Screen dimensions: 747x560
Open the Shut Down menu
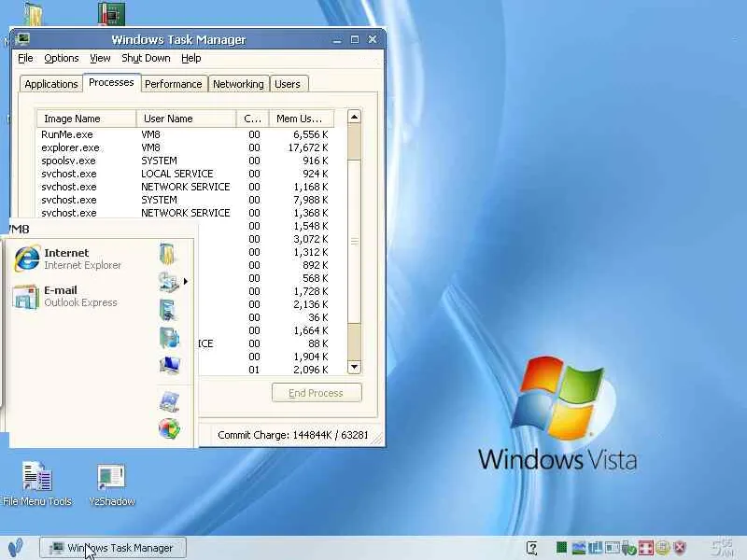click(146, 58)
